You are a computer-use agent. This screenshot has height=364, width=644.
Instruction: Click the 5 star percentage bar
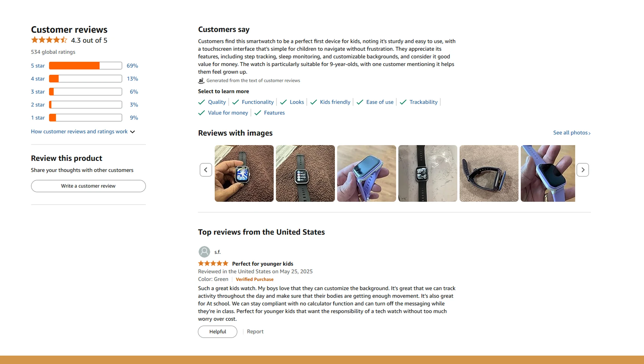point(85,65)
